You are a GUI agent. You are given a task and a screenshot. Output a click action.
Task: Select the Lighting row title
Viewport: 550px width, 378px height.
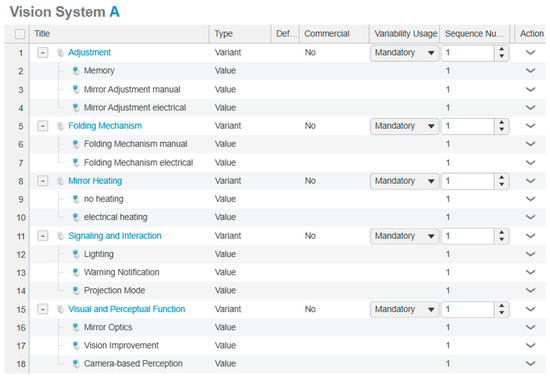pyautogui.click(x=99, y=254)
